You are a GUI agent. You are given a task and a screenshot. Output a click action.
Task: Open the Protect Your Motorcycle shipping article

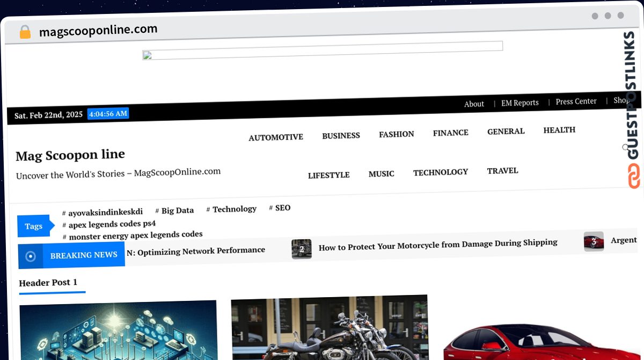(x=438, y=245)
